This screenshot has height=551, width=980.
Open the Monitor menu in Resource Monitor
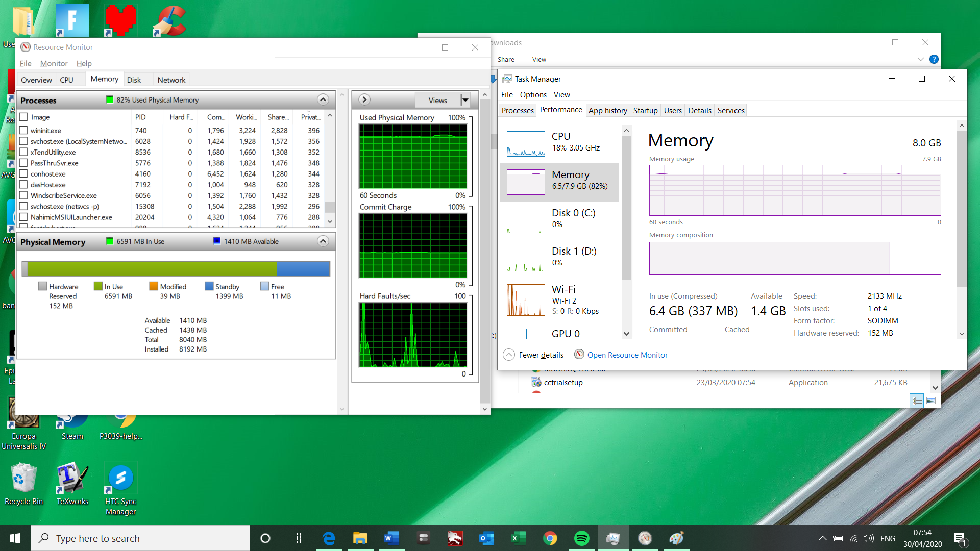pyautogui.click(x=54, y=63)
